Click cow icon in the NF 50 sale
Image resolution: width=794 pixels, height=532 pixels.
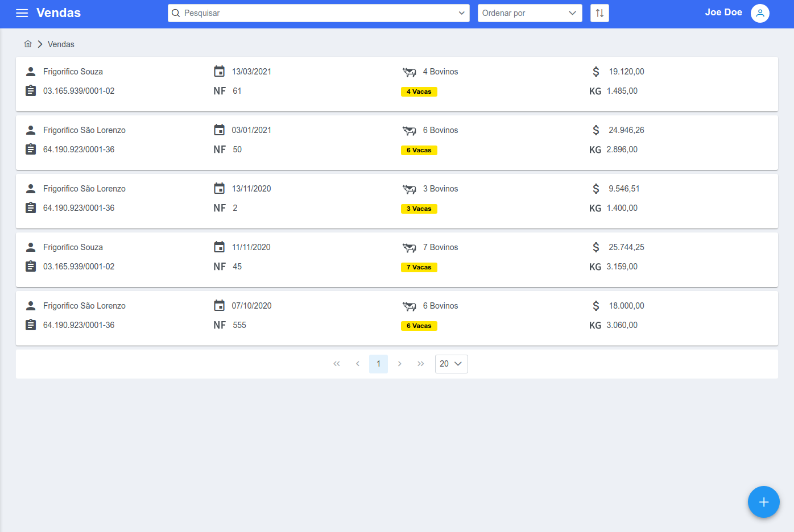410,131
